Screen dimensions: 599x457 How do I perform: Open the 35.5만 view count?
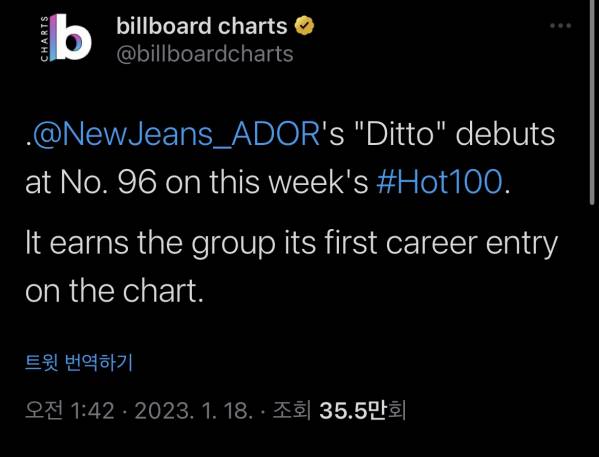353,411
